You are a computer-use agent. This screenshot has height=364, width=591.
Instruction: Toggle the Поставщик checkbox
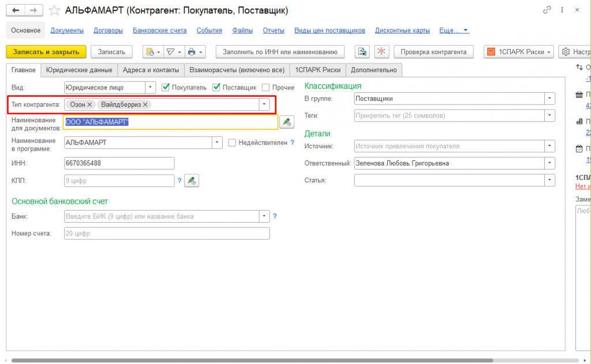point(216,88)
